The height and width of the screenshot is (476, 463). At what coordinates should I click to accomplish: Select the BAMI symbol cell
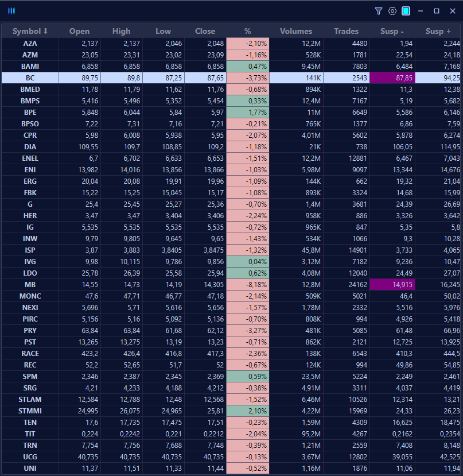click(30, 67)
